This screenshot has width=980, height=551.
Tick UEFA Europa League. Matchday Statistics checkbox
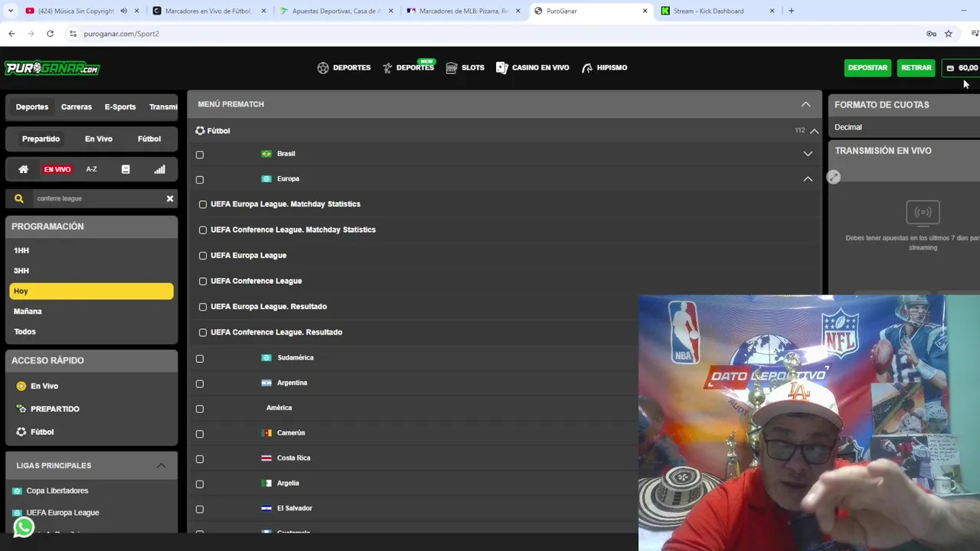tap(203, 204)
